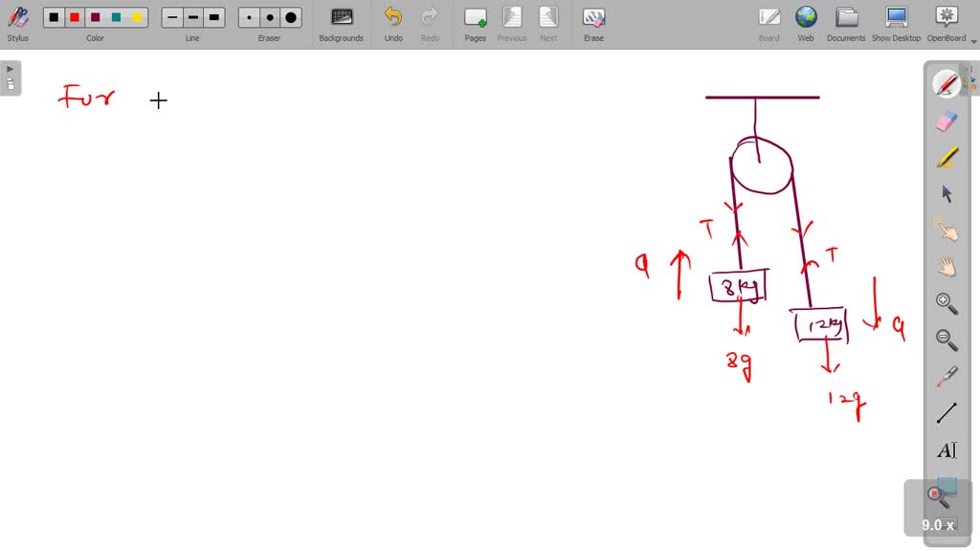The image size is (980, 551).
Task: Click the Zoom in magnifier tool
Action: pos(947,303)
